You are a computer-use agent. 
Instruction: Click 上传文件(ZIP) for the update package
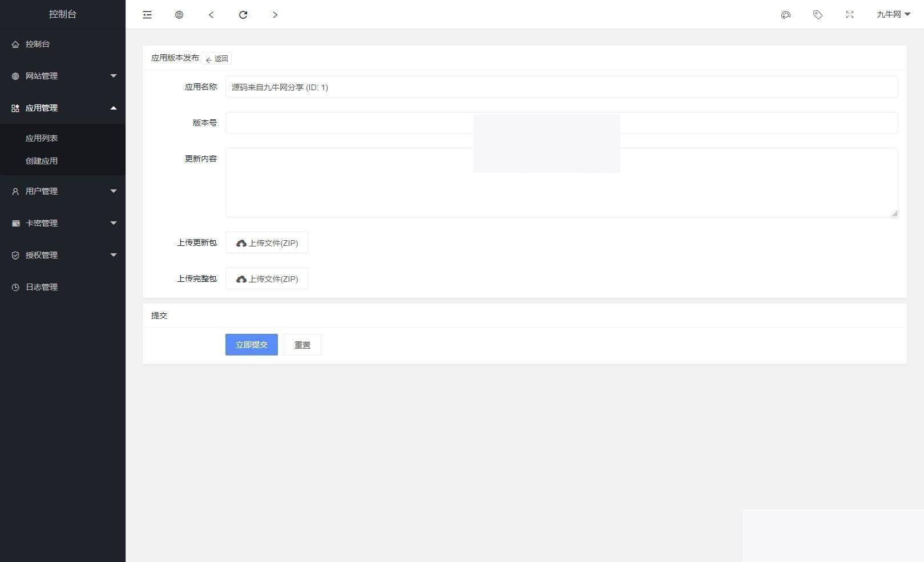(x=267, y=242)
